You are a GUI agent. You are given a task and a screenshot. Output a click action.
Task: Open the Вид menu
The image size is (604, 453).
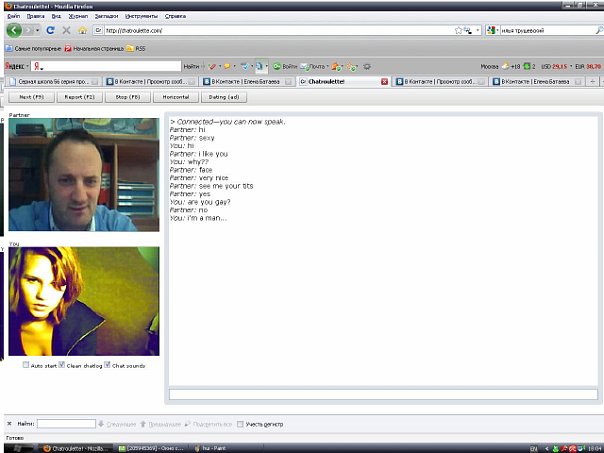pos(56,16)
